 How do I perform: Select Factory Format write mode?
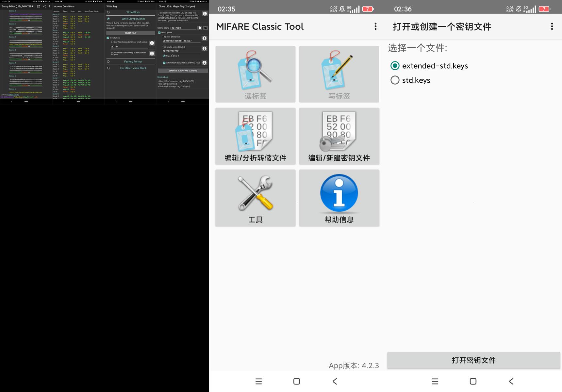(108, 62)
